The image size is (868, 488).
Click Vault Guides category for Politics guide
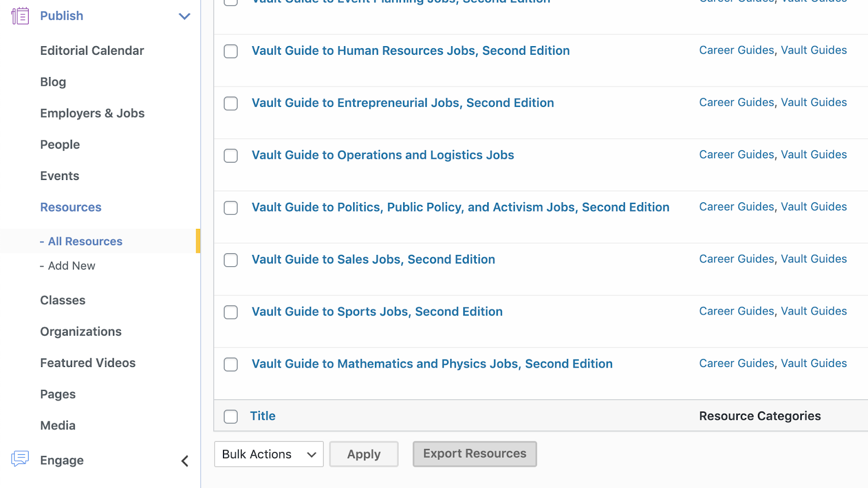coord(814,207)
